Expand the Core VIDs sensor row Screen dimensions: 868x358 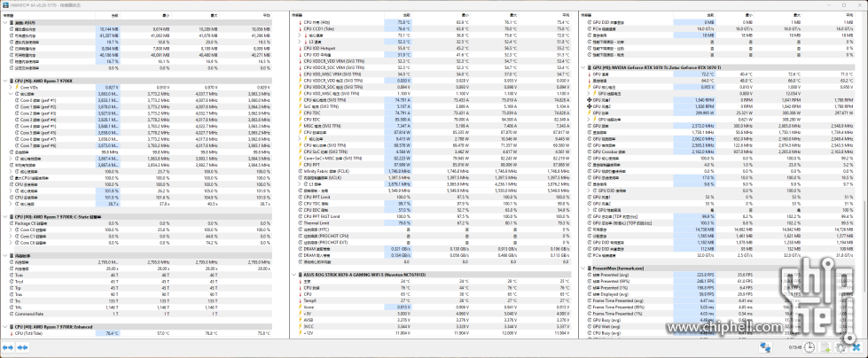11,87
